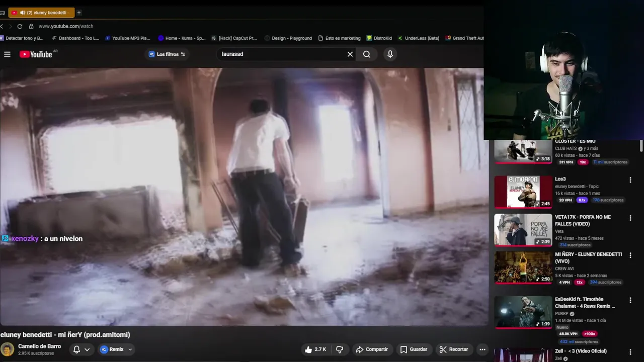Open Zell - <3 (Video Oficial) title

(x=581, y=351)
